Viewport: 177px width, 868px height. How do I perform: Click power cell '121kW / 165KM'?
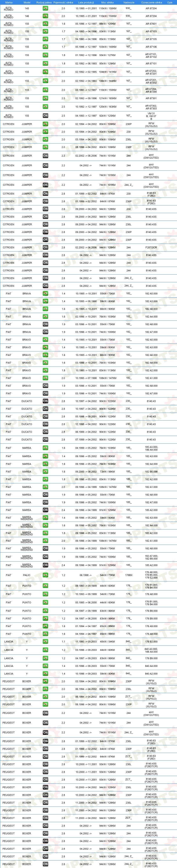[108, 98]
